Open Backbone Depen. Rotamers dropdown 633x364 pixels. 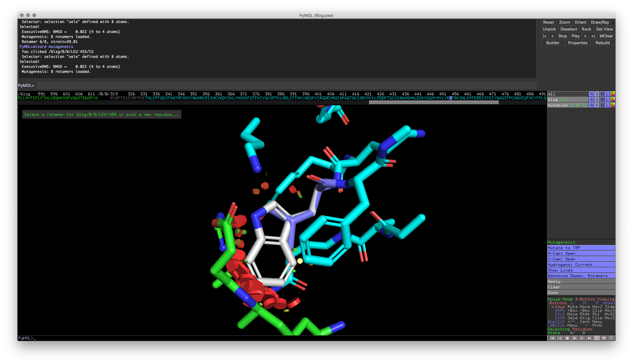click(581, 276)
